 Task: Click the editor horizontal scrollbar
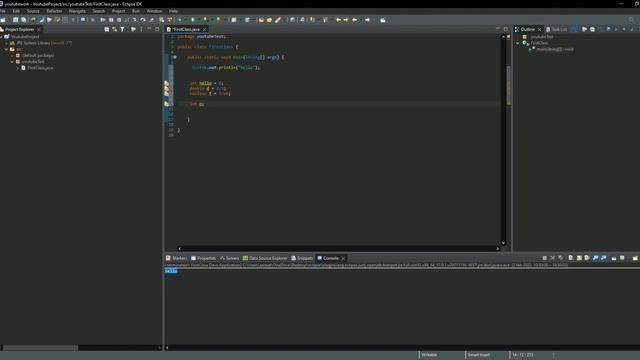pos(338,248)
